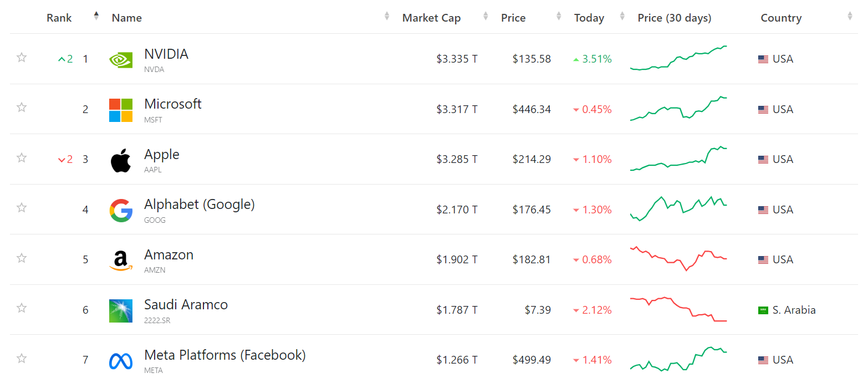Click the Saudi Aramco logo icon
The width and height of the screenshot is (868, 383).
(x=121, y=311)
